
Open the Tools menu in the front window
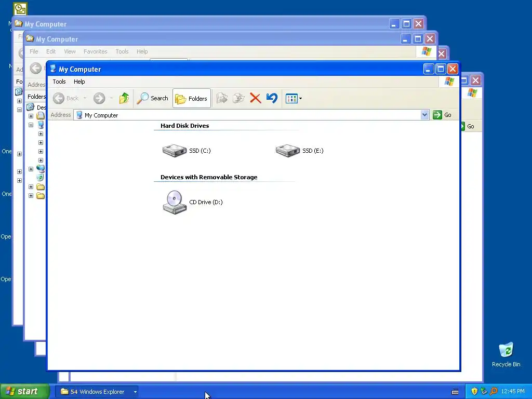[x=59, y=82]
